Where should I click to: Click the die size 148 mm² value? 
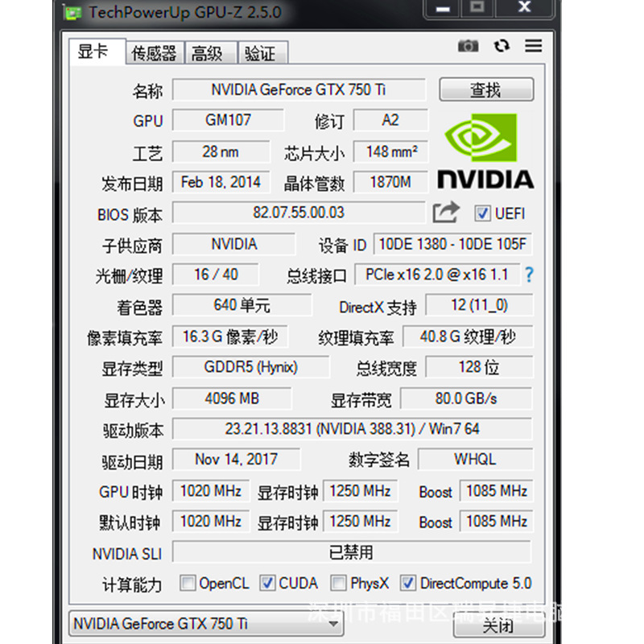point(390,151)
